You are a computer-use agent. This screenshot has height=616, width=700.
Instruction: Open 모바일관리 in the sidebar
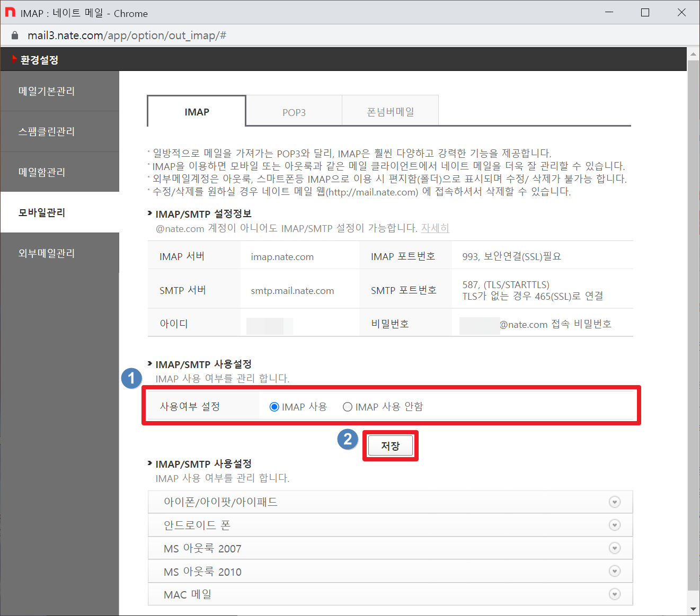60,212
